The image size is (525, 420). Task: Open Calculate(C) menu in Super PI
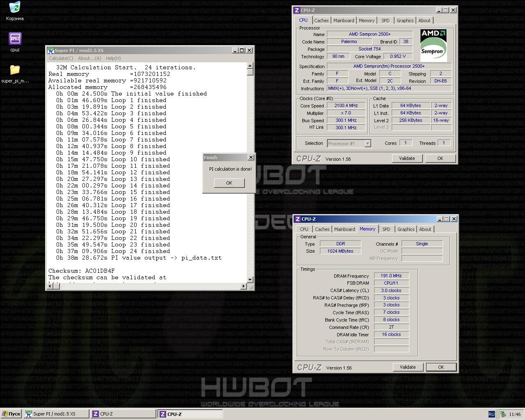[x=61, y=58]
